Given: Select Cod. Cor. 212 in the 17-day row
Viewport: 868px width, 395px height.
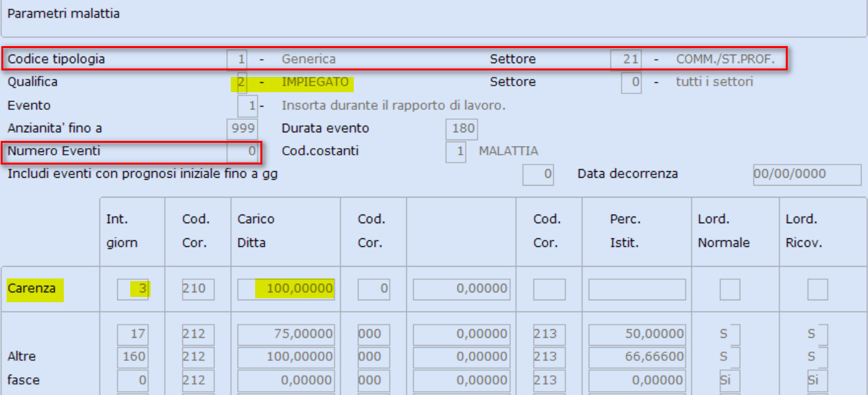Looking at the screenshot, I should point(199,334).
